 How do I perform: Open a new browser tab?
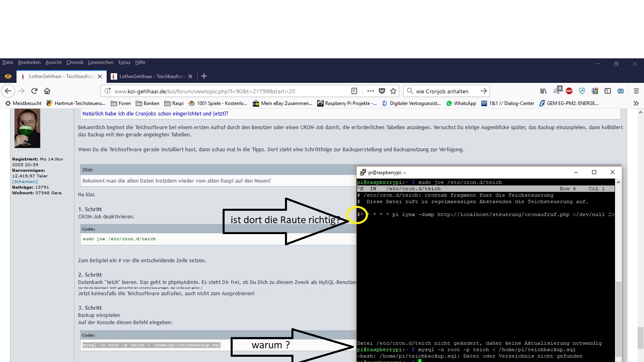pyautogui.click(x=204, y=76)
